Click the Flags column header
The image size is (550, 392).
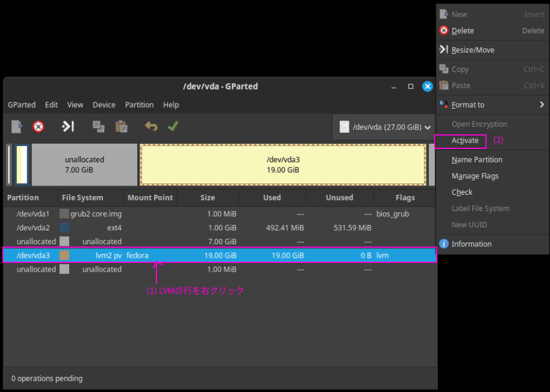(x=405, y=198)
